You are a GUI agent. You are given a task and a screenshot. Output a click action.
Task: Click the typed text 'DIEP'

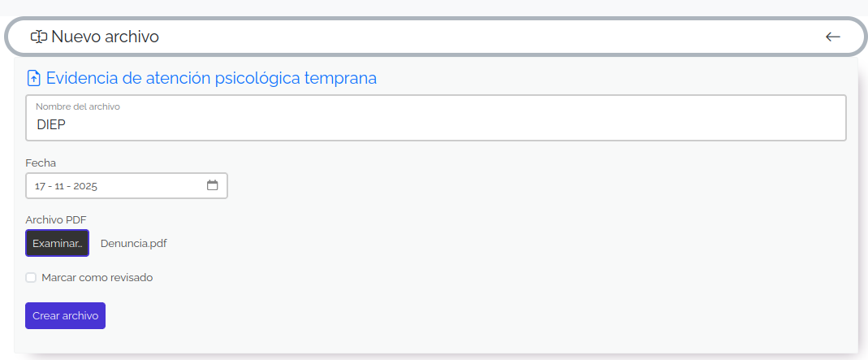pos(50,125)
